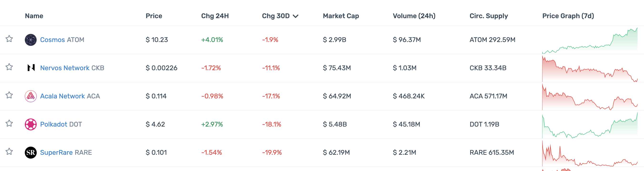Click the Nervos Network logo icon

31,68
